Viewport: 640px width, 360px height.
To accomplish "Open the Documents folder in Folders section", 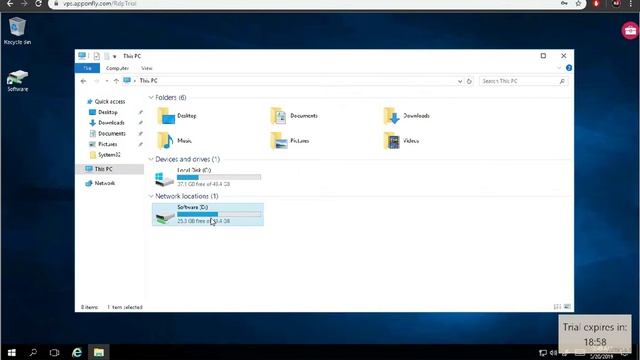I will [294, 116].
